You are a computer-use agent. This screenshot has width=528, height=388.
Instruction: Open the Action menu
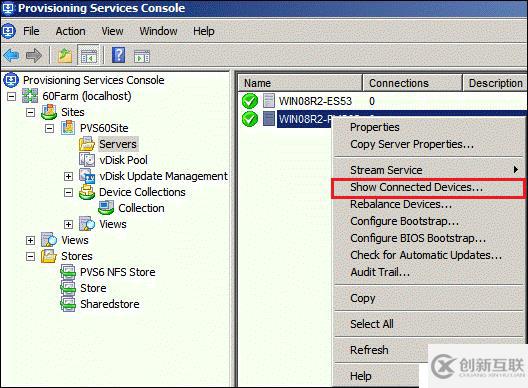pyautogui.click(x=70, y=31)
